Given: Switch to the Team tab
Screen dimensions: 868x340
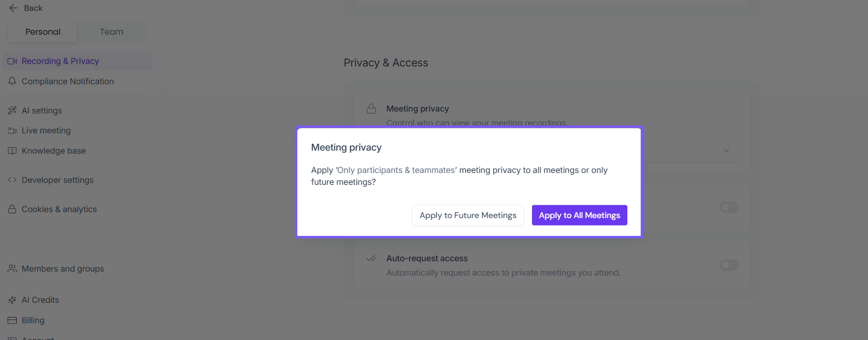Looking at the screenshot, I should point(112,32).
